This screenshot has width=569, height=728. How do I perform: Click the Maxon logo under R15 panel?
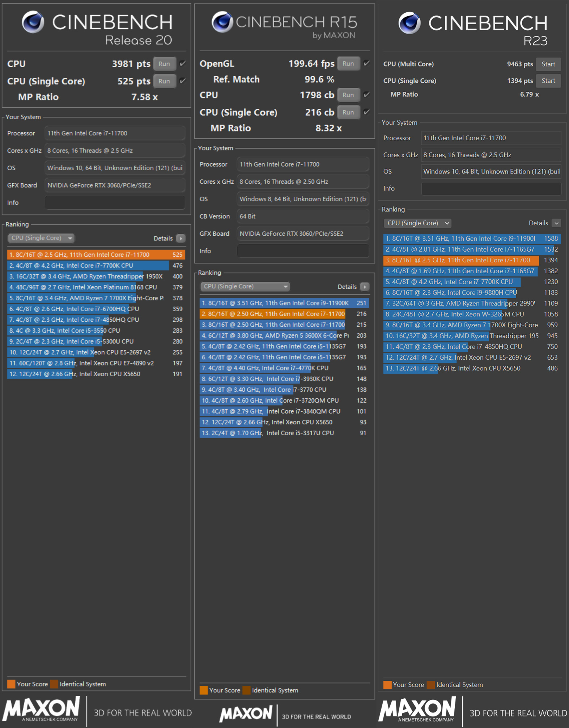pyautogui.click(x=246, y=714)
